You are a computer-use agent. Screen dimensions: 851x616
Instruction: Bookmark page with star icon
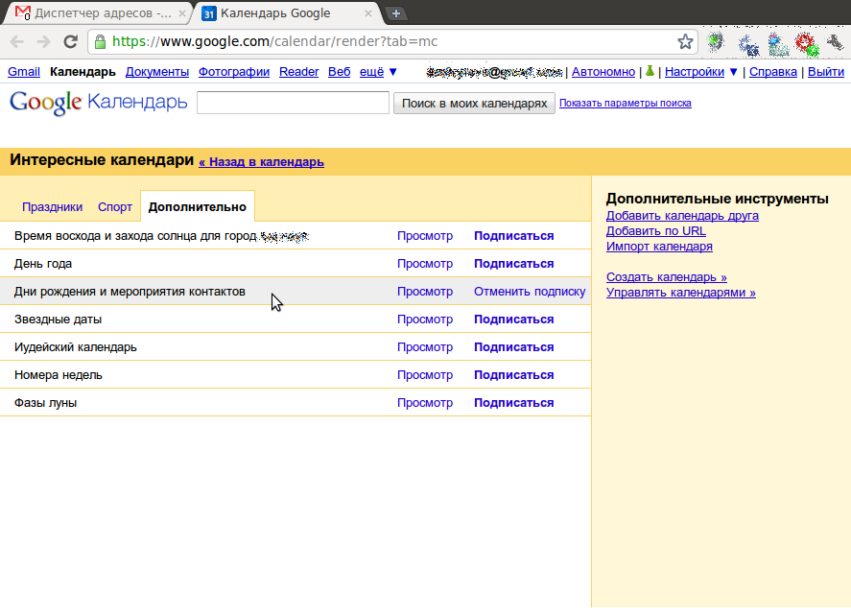(685, 42)
